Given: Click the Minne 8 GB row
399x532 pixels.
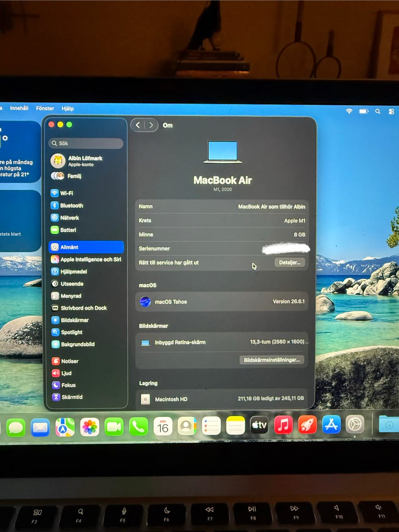Looking at the screenshot, I should [x=222, y=234].
